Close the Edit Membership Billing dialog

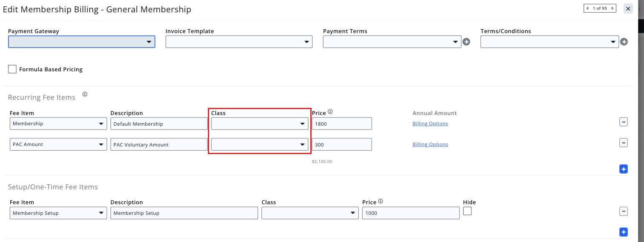click(628, 8)
